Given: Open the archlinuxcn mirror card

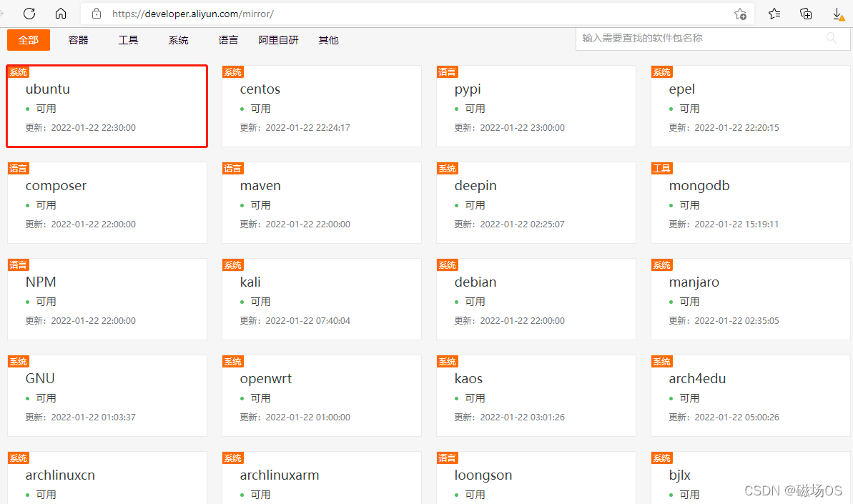Looking at the screenshot, I should [107, 478].
